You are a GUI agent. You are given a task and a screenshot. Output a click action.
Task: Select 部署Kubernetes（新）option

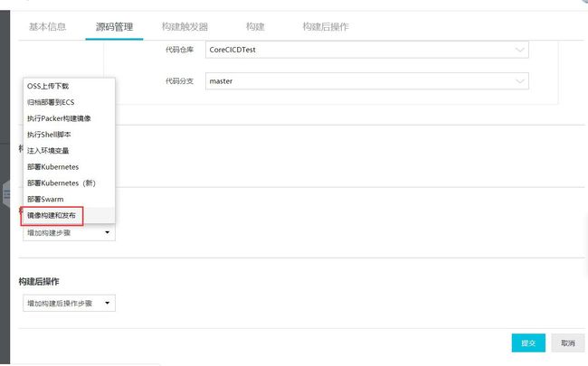point(69,183)
